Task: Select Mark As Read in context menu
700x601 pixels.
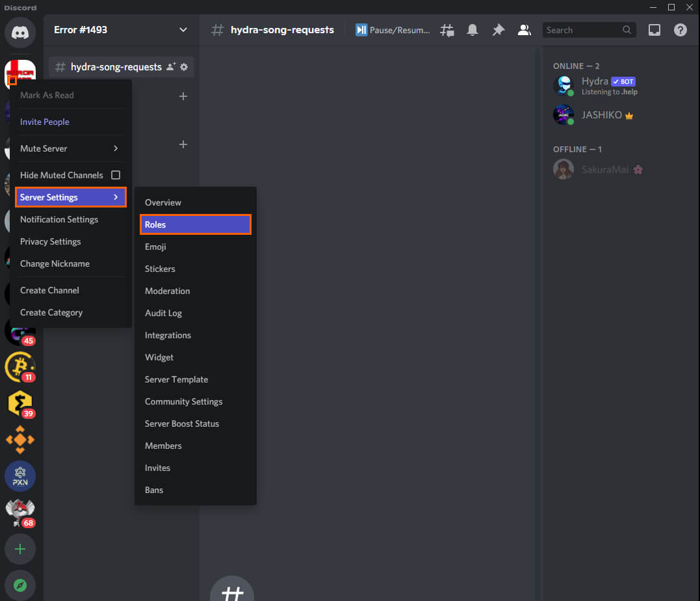Action: 71,95
